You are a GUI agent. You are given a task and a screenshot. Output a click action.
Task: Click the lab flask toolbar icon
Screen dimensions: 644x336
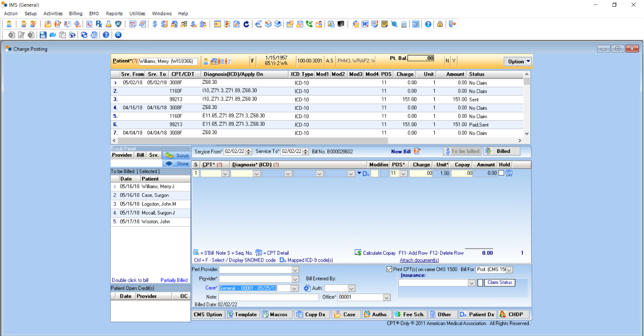pyautogui.click(x=108, y=24)
